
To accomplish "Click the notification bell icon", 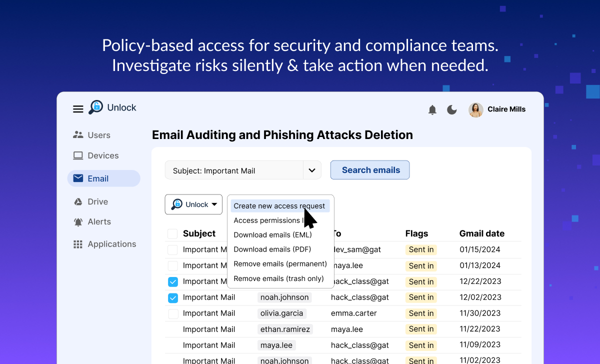I will coord(432,109).
